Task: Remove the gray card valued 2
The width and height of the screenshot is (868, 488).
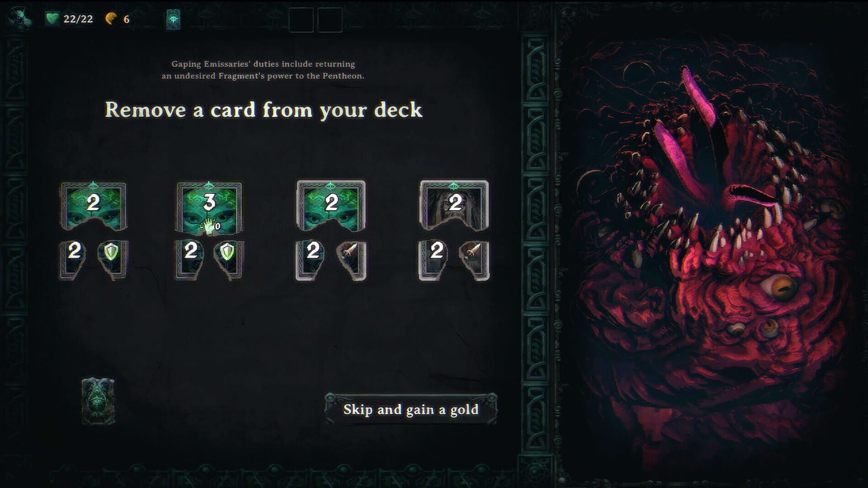Action: click(454, 205)
